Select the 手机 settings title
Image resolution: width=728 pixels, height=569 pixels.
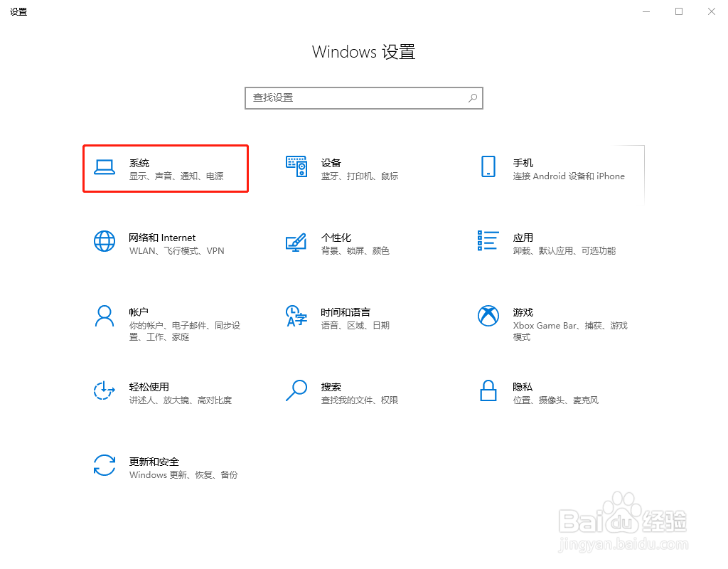tap(523, 163)
